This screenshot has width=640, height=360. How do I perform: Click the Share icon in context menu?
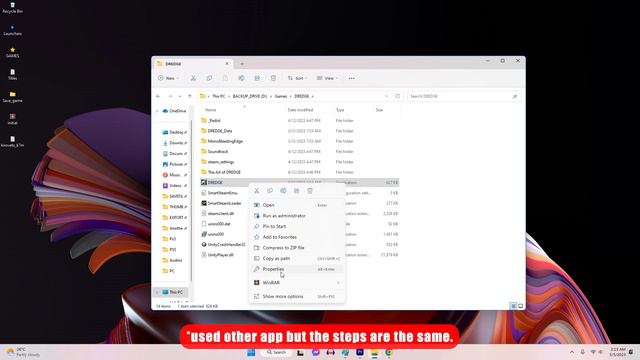(x=297, y=191)
